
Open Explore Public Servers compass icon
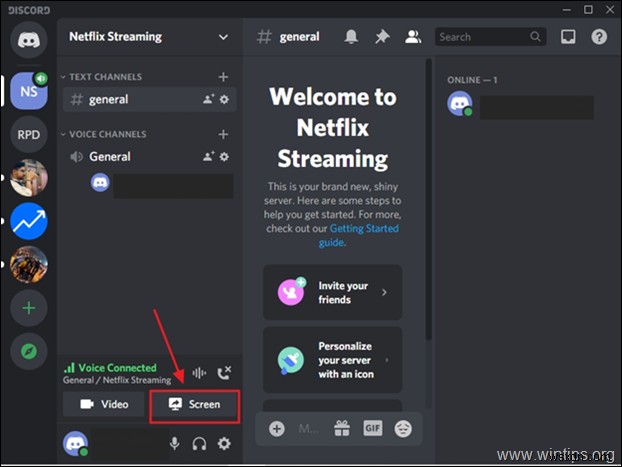pyautogui.click(x=29, y=351)
